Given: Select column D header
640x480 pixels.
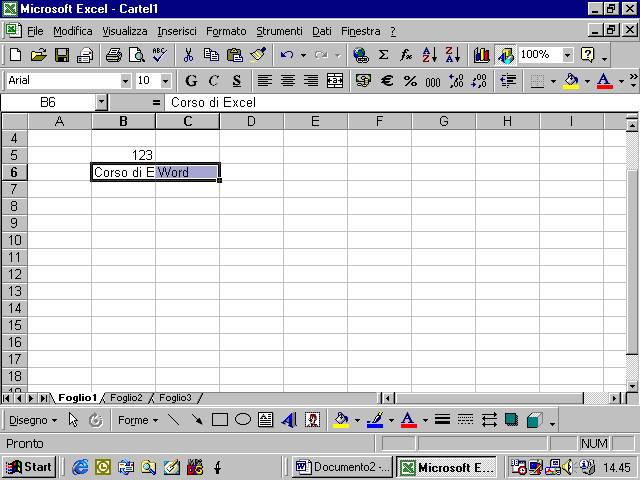Looking at the screenshot, I should [x=251, y=121].
